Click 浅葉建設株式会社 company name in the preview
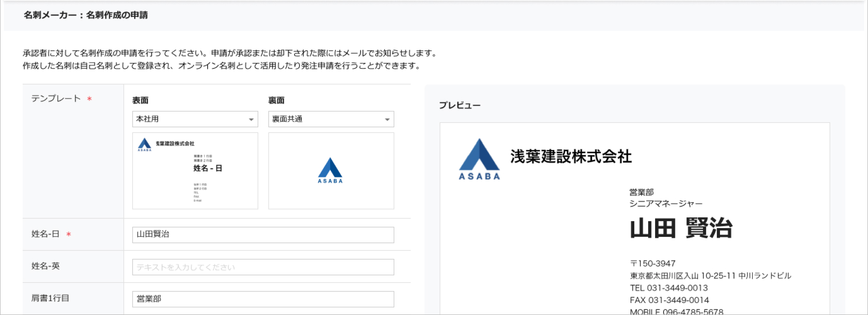This screenshot has width=868, height=315. [571, 157]
